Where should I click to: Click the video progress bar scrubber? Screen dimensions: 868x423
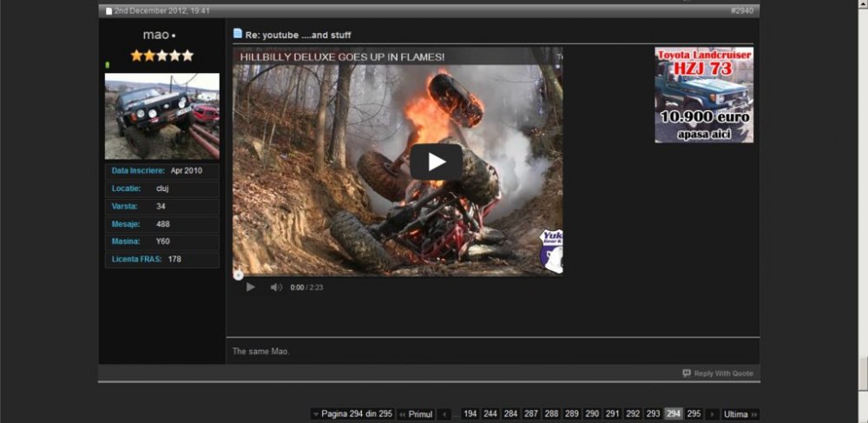click(x=239, y=275)
